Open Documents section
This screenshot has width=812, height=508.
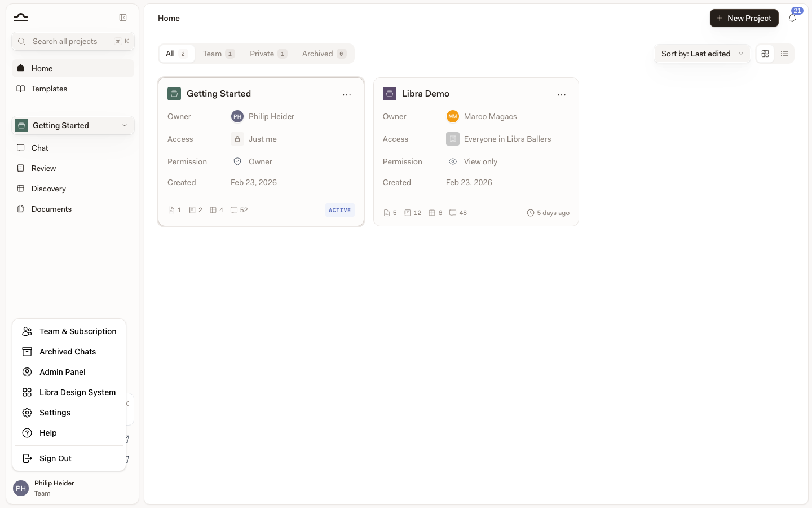coord(73,209)
